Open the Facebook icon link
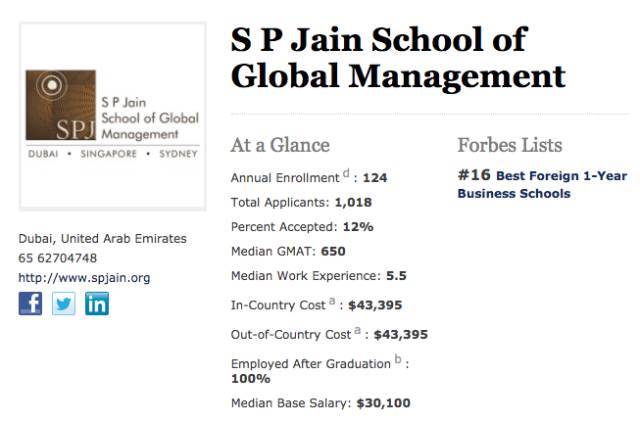640x422 pixels. coord(31,303)
